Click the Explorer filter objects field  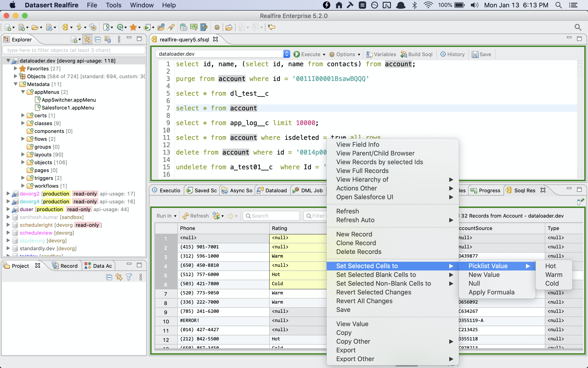pos(74,50)
